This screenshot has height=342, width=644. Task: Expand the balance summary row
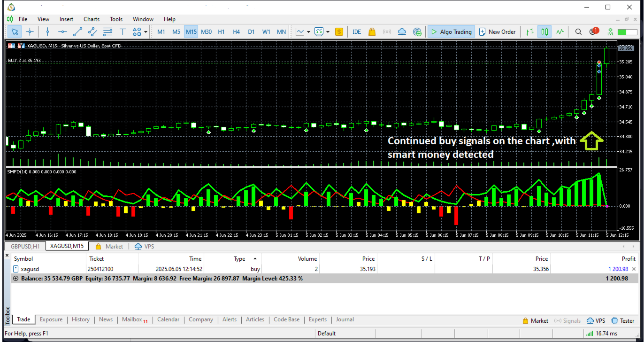click(16, 279)
